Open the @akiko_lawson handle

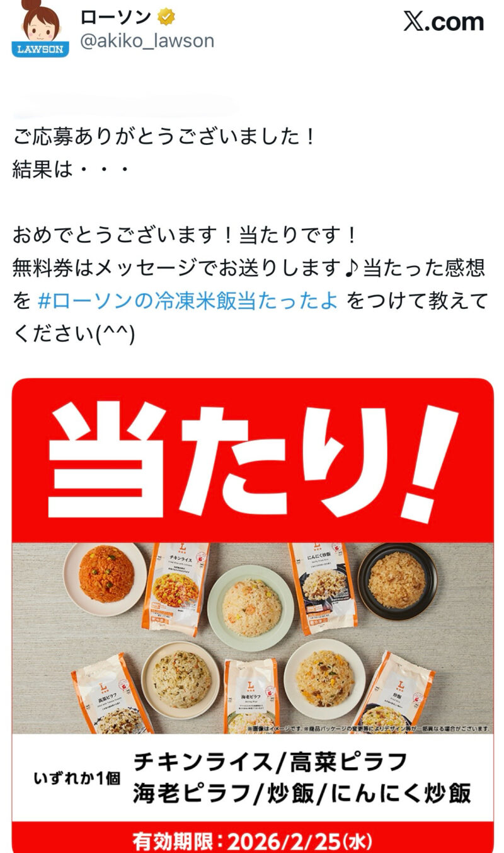[x=147, y=41]
